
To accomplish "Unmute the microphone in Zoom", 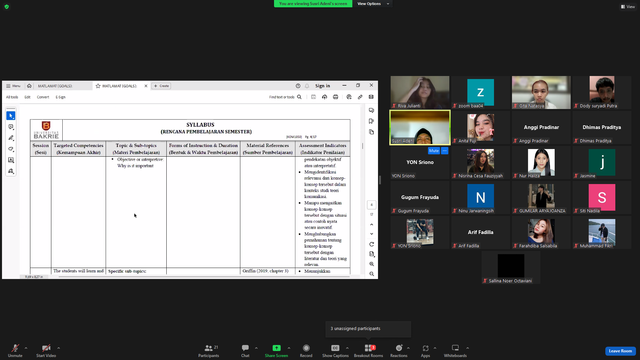I will coord(15,350).
